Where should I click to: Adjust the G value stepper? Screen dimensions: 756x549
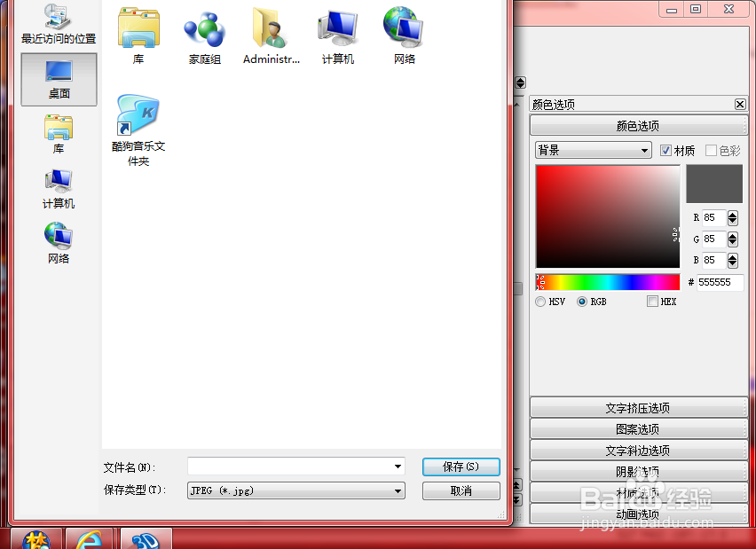click(732, 239)
